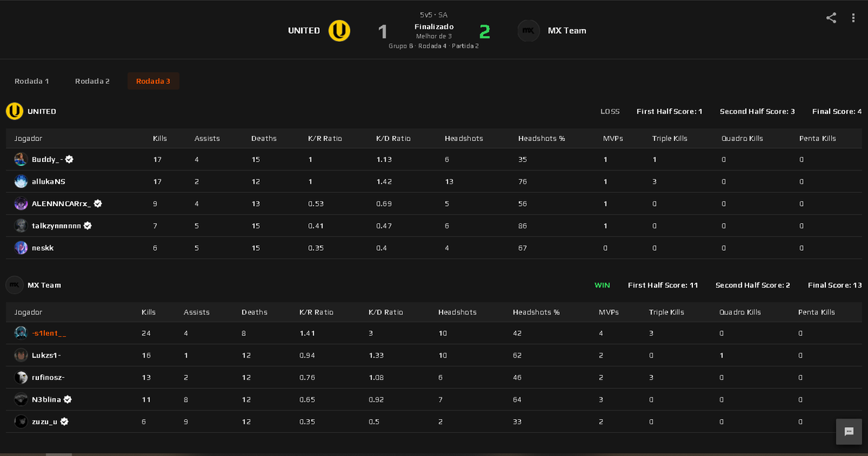Click -s1len1__ kills value 24
The height and width of the screenshot is (456, 868).
tap(146, 333)
